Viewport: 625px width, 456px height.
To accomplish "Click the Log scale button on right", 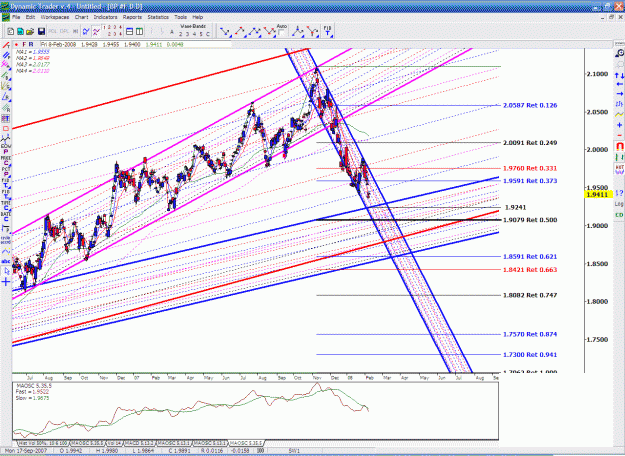I will (x=619, y=204).
